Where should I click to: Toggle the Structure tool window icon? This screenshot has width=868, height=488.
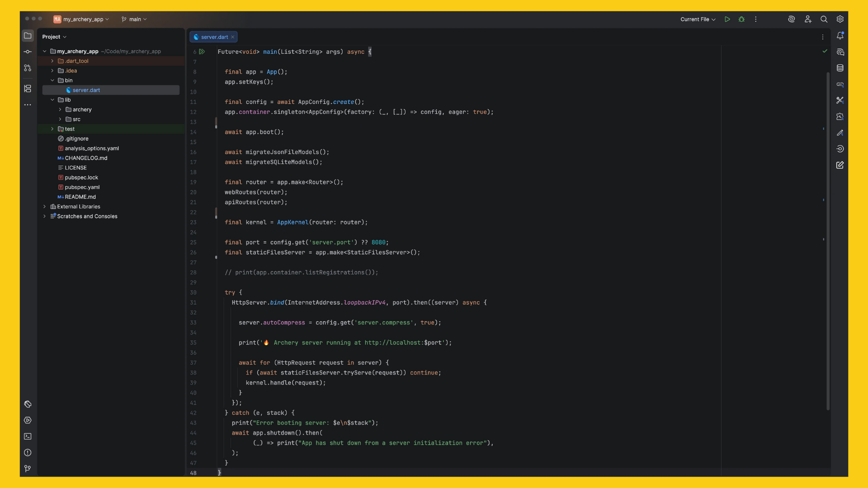[28, 89]
